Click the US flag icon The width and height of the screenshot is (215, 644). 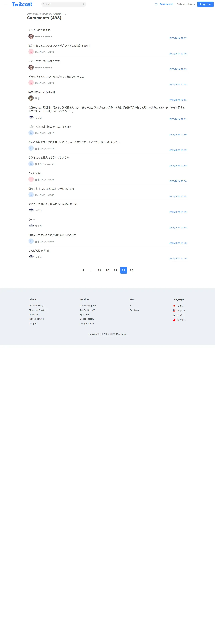point(174,311)
